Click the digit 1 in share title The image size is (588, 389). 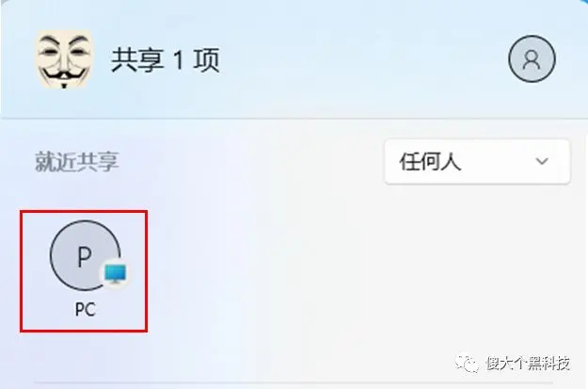point(179,60)
